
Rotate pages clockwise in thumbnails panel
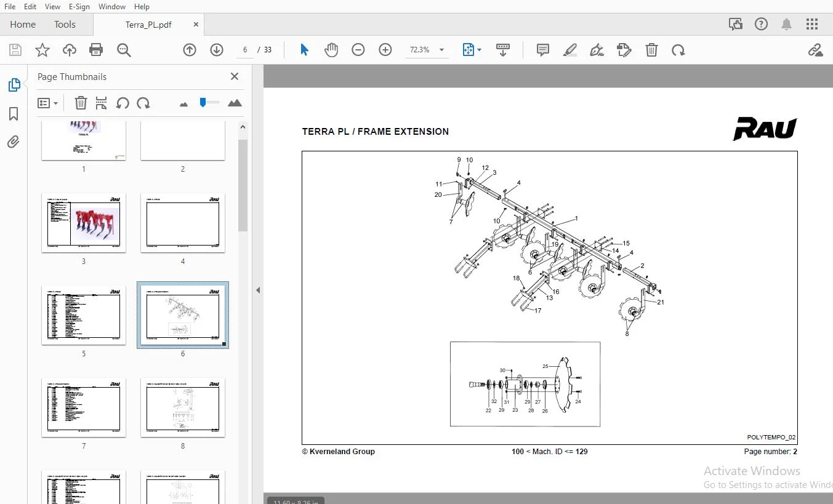[143, 103]
